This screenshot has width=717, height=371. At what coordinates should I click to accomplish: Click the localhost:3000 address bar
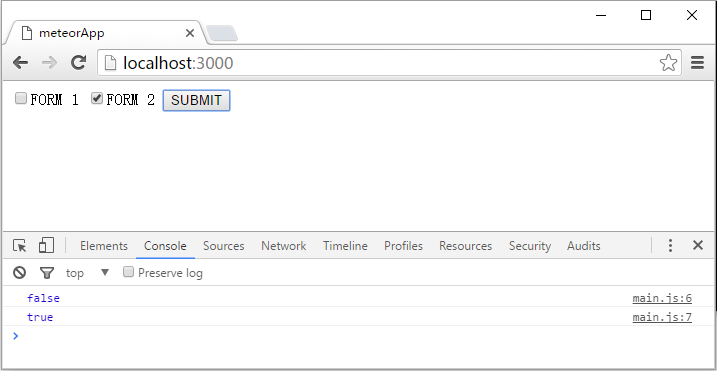389,63
